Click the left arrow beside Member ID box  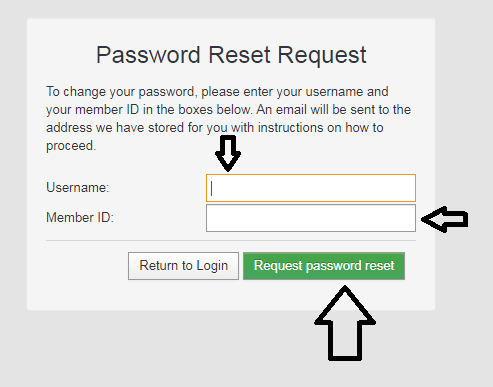pyautogui.click(x=445, y=219)
